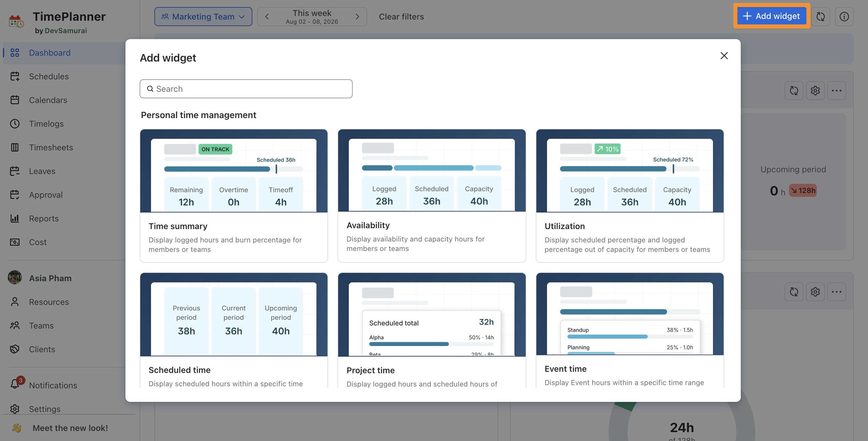The width and height of the screenshot is (868, 441).
Task: Click the Add widget button
Action: (772, 16)
